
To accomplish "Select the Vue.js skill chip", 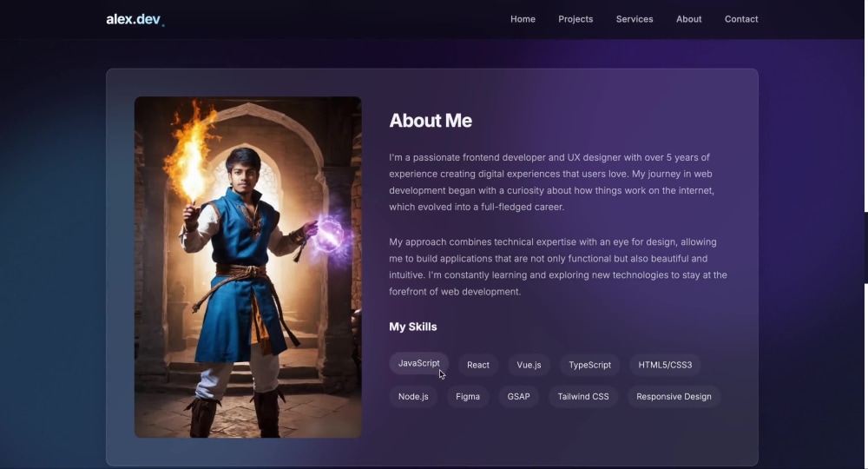I will [x=529, y=365].
